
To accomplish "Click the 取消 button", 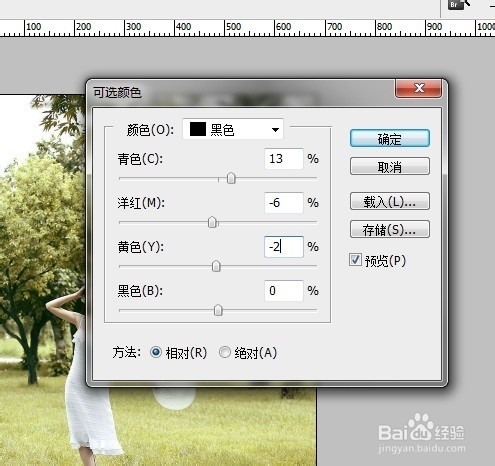I will 390,166.
